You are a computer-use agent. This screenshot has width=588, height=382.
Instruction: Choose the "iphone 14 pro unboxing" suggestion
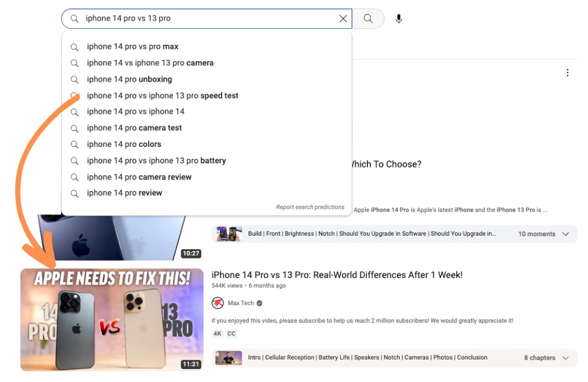pyautogui.click(x=206, y=79)
